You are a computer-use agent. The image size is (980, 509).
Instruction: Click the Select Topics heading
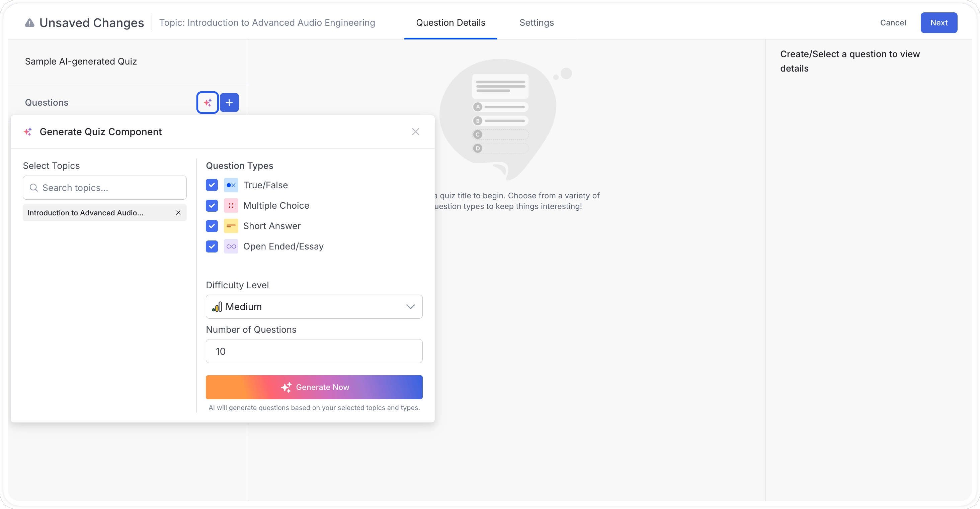(x=51, y=166)
